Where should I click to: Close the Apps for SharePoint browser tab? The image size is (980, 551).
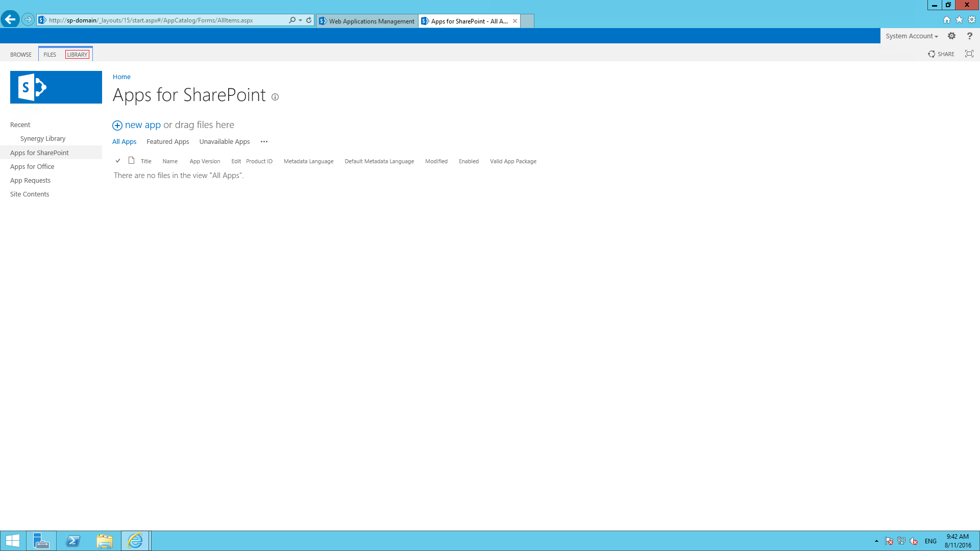click(515, 21)
